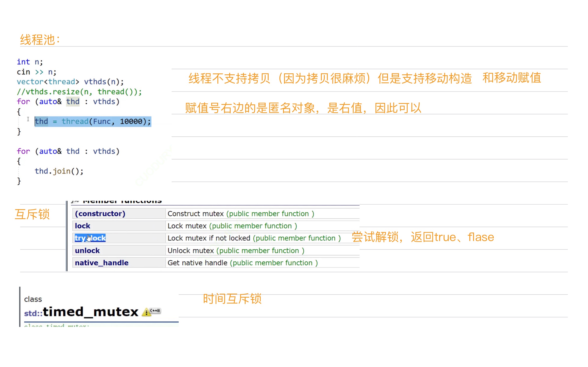Open the native_handle member function link

click(102, 263)
